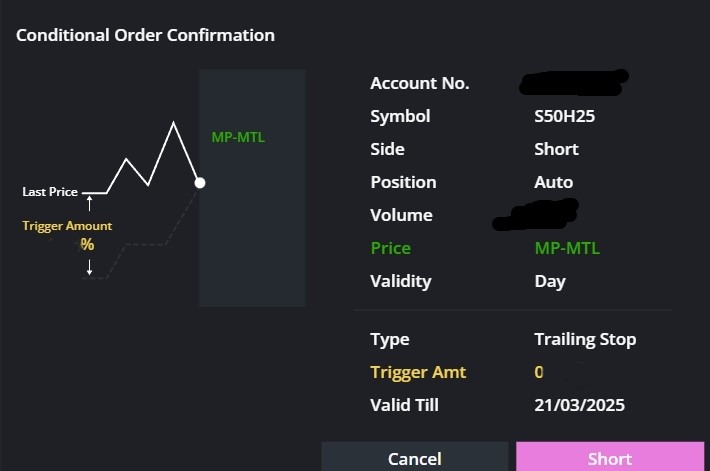Screen dimensions: 710x471
Task: Click the green MP-MTL label inside the chart panel
Action: 238,137
